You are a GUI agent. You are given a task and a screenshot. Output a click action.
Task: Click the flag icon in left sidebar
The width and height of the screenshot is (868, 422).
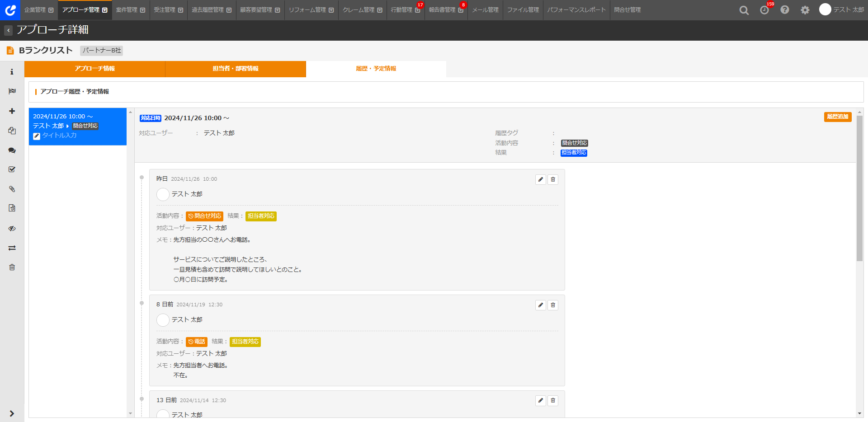pos(12,91)
